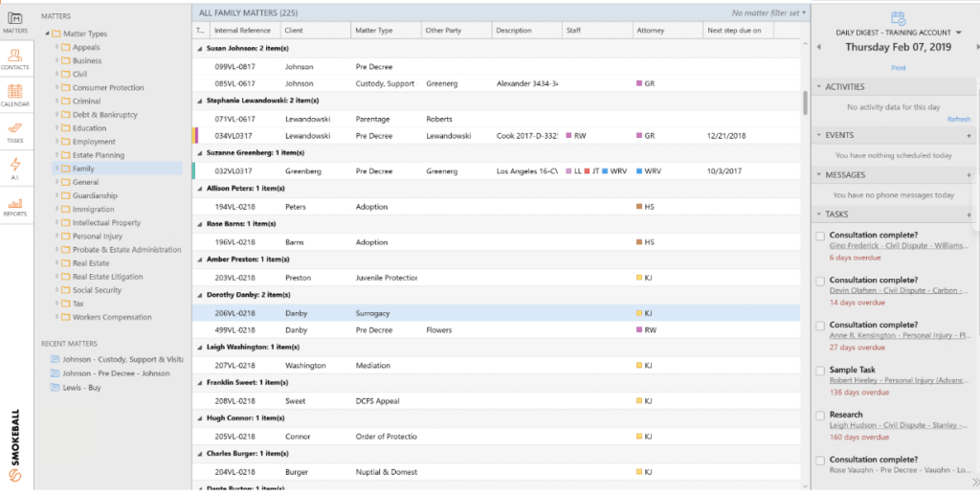Add a new task with plus icon
The width and height of the screenshot is (980, 497).
(969, 215)
